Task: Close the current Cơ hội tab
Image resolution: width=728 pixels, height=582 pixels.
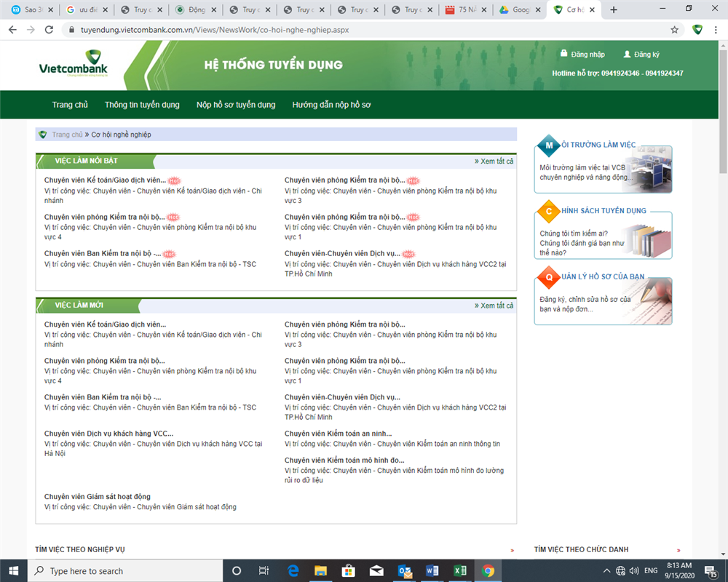Action: pyautogui.click(x=592, y=9)
